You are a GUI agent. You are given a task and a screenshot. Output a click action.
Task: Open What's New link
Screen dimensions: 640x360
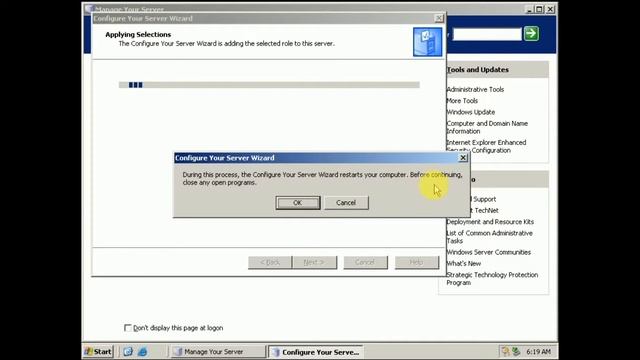464,264
